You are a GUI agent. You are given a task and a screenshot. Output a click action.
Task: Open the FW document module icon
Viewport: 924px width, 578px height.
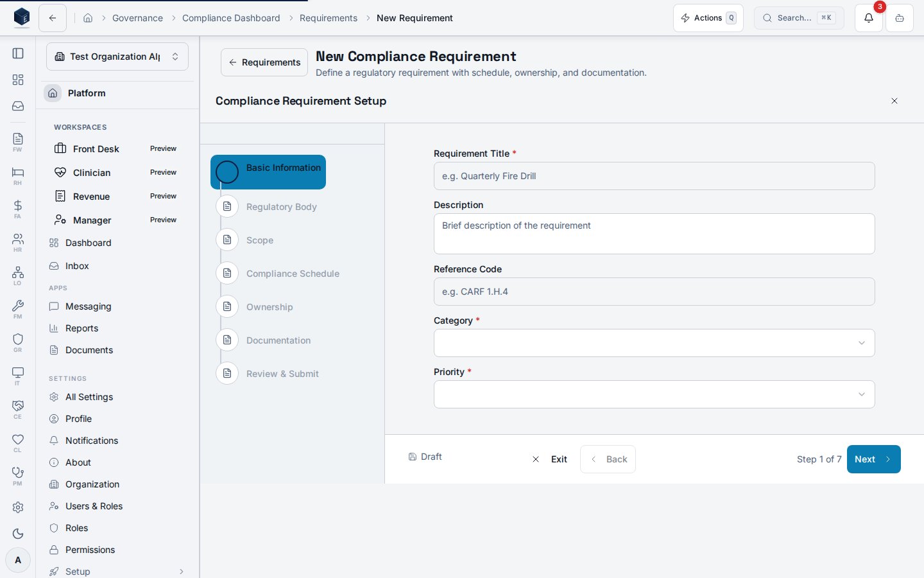tap(18, 142)
